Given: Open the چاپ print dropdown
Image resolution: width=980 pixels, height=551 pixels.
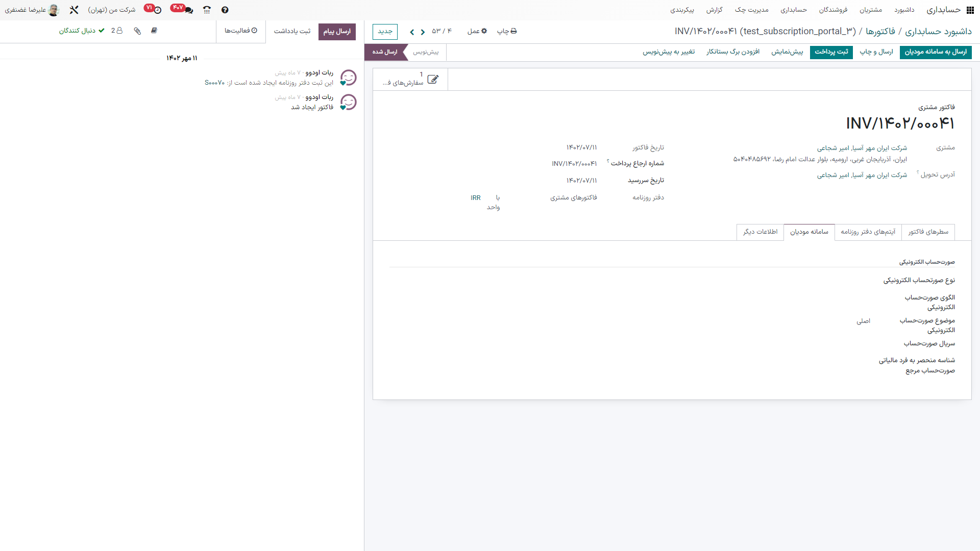Looking at the screenshot, I should coord(507,31).
